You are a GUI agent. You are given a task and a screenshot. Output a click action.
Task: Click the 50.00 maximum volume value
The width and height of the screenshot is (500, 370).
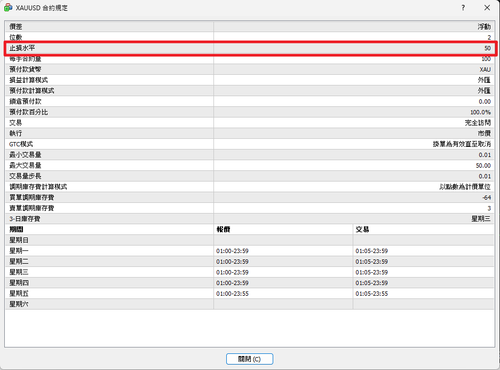(483, 166)
